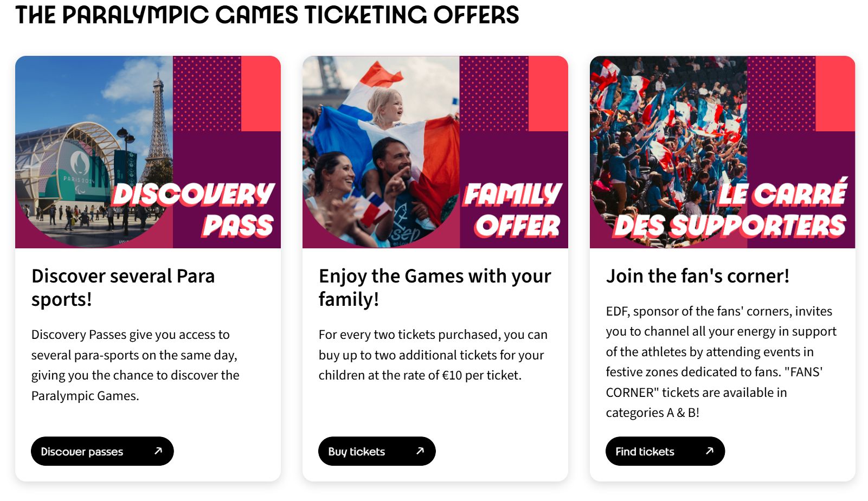Open the Discovery Pass banner image
868x501 pixels.
coord(148,152)
